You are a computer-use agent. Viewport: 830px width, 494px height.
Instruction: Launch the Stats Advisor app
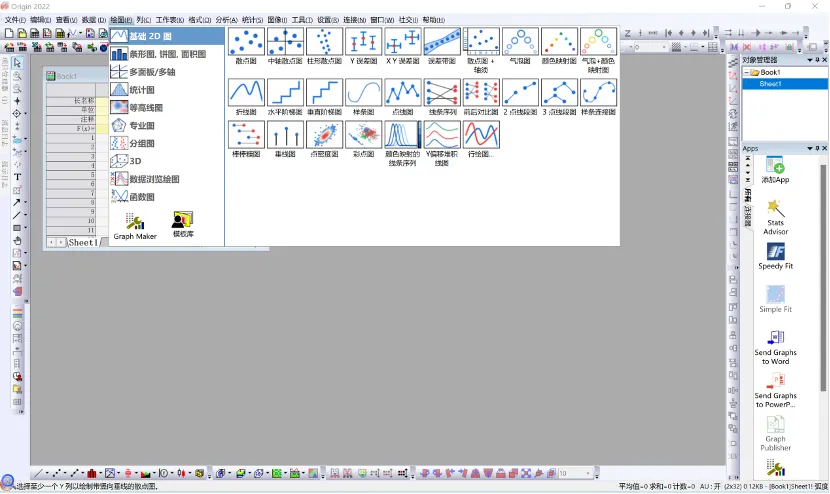point(775,217)
